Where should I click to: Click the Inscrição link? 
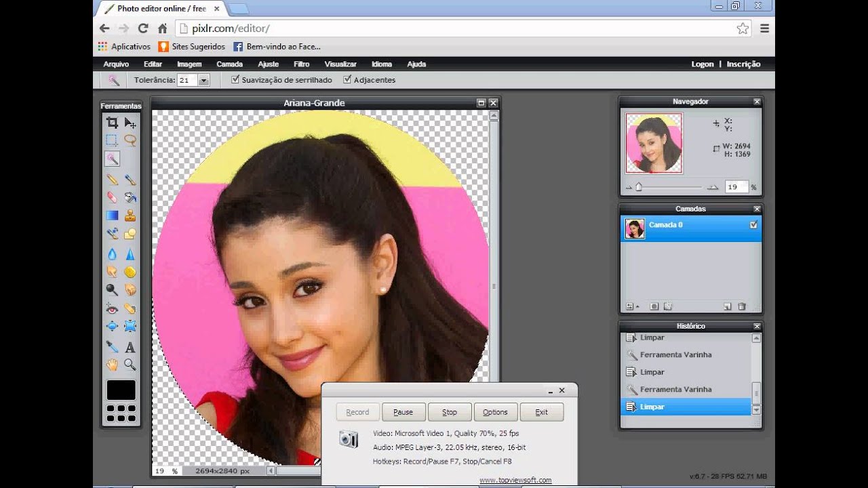(x=743, y=64)
